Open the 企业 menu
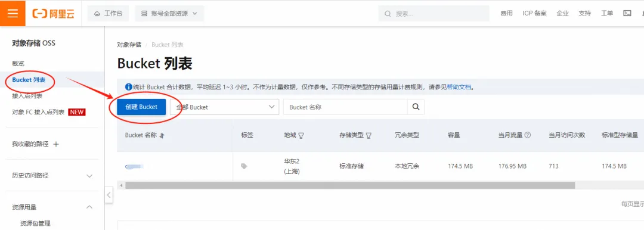Screen dimensions: 644x230 tap(563, 14)
